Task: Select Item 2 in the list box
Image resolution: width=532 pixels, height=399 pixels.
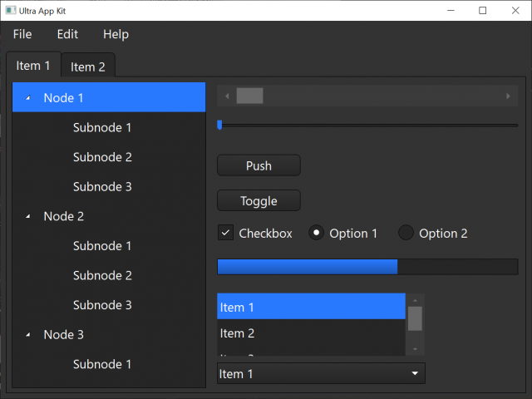Action: 237,333
